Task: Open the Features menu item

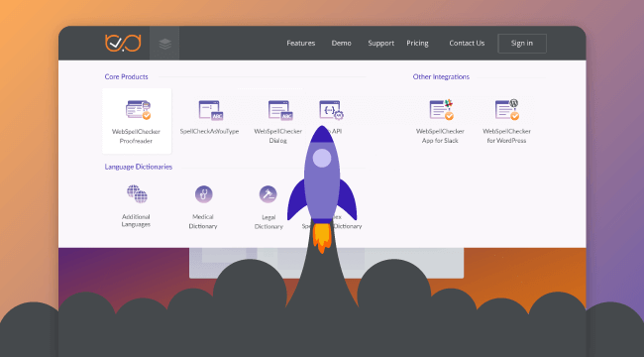Action: [x=301, y=44]
